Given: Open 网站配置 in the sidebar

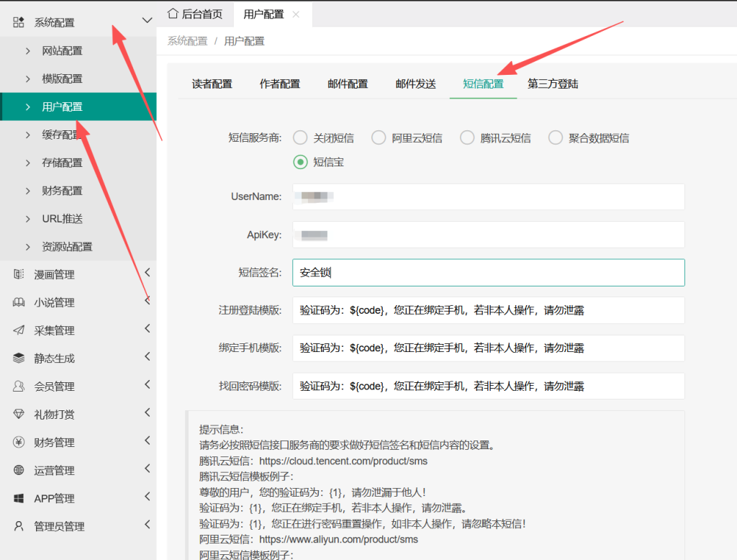Looking at the screenshot, I should coord(62,51).
